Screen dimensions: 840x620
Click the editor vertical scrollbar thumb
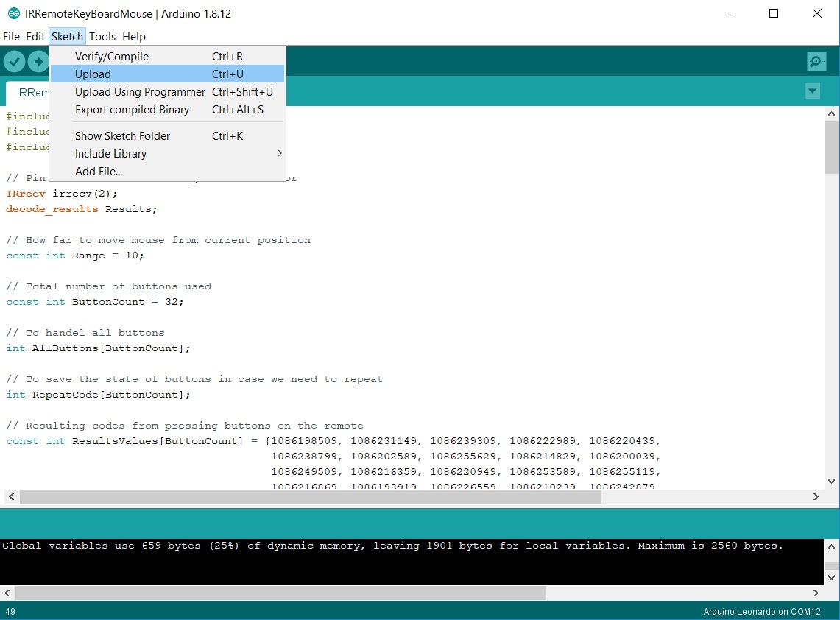831,147
